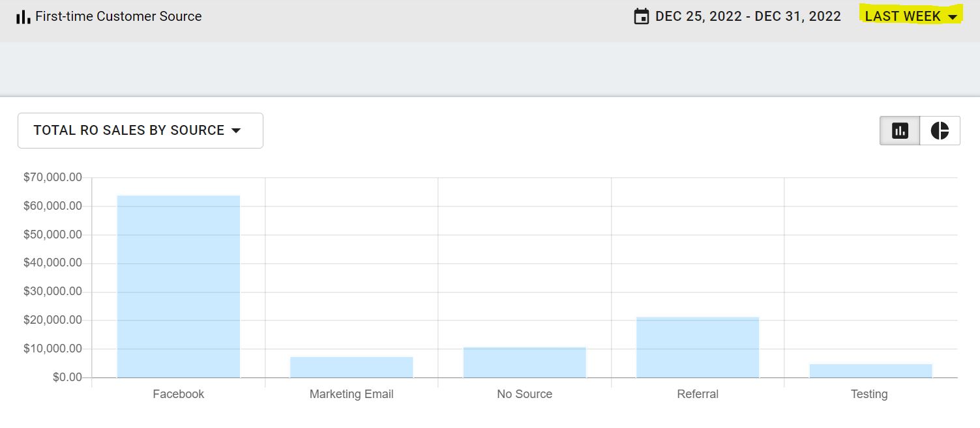Click the $10,000.00 axis value

[53, 349]
